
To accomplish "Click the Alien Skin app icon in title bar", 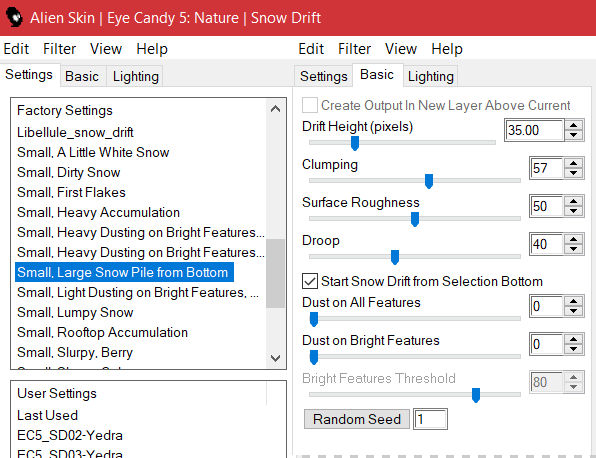I will coord(15,17).
